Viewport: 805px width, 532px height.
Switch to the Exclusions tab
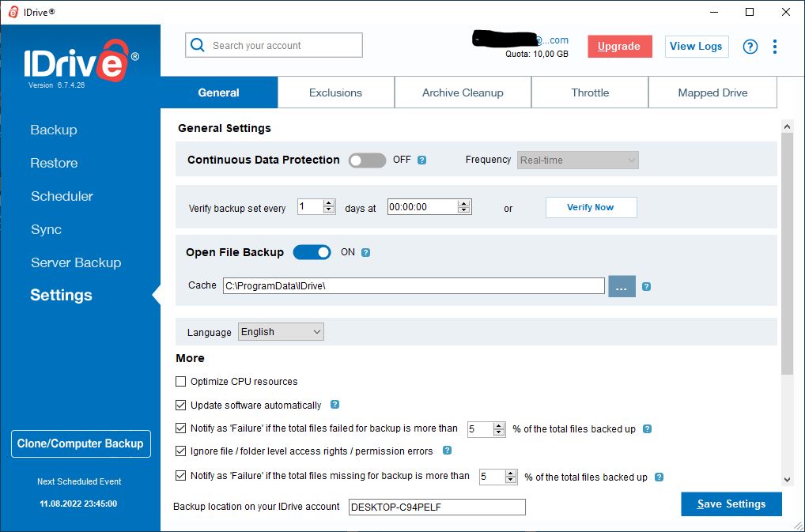click(x=336, y=92)
